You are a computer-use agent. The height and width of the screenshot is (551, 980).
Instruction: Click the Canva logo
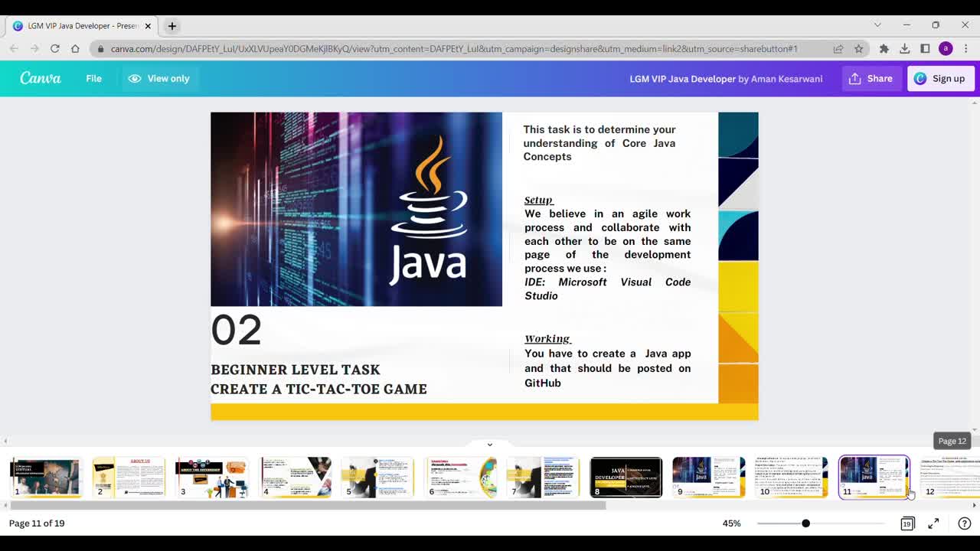[41, 78]
